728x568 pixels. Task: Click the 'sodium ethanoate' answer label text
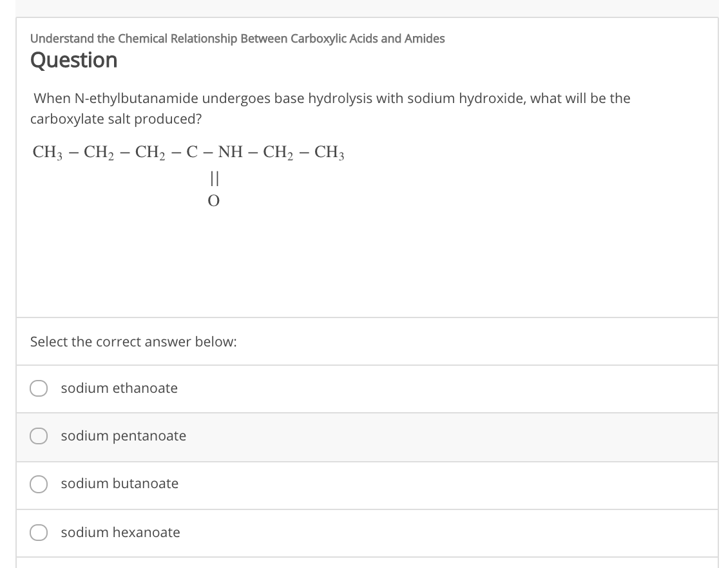pyautogui.click(x=119, y=388)
